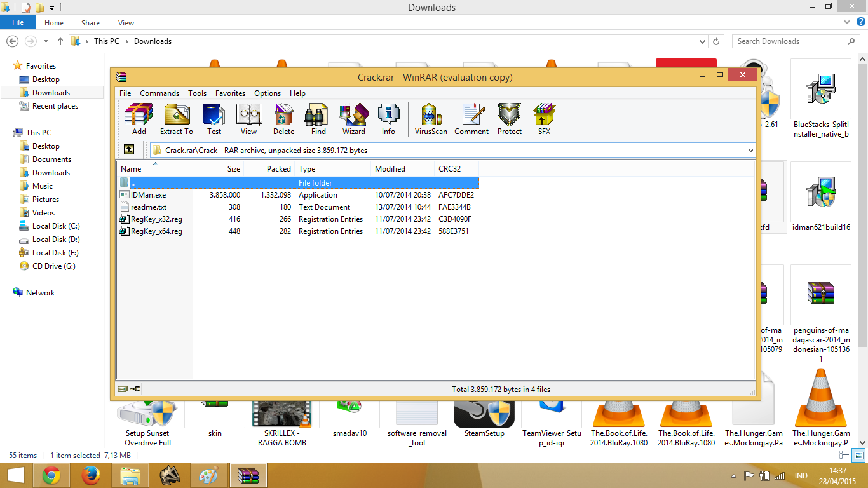868x488 pixels.
Task: Open the Quick Access Toolbar customize dropdown
Action: click(x=51, y=8)
